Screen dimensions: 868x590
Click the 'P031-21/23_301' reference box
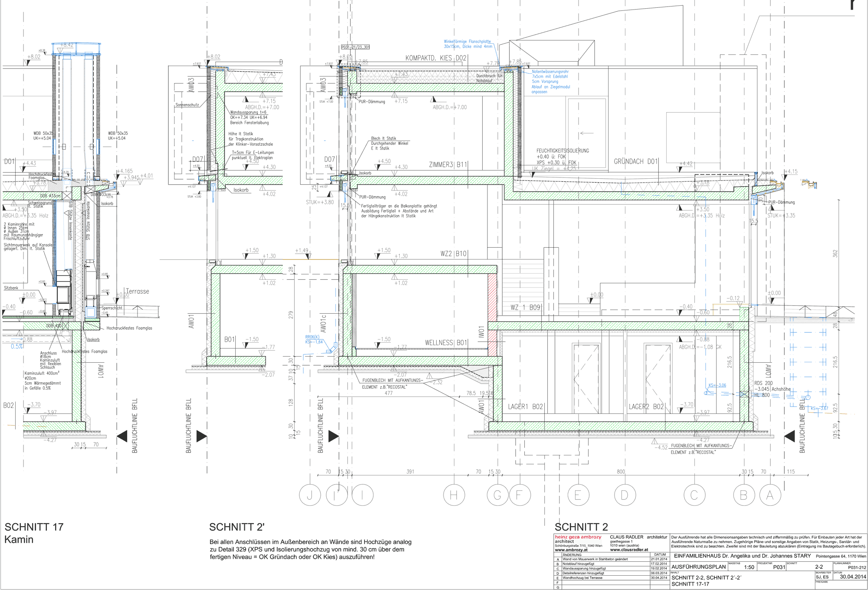[355, 47]
